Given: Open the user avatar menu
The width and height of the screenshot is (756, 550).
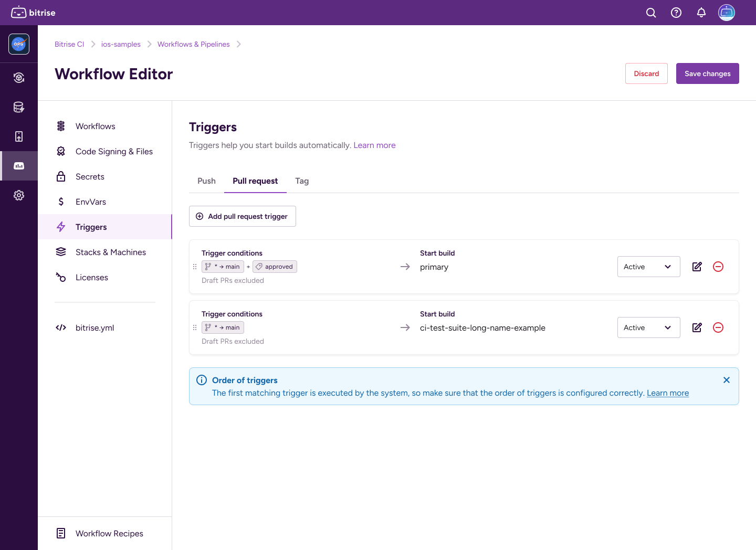Looking at the screenshot, I should 727,13.
